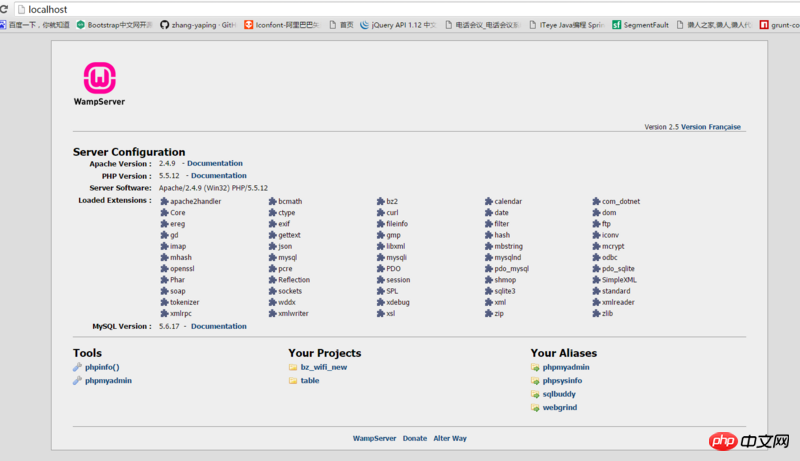800x461 pixels.
Task: Open Apache Version Documentation link
Action: (215, 163)
